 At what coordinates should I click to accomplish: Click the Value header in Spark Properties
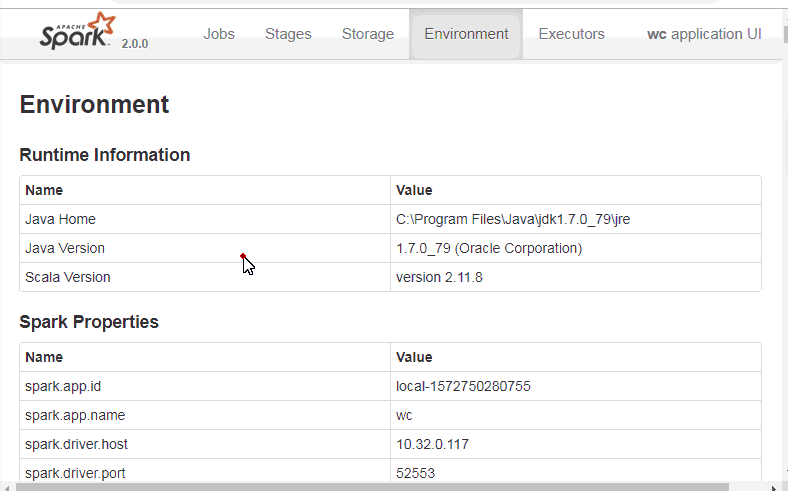click(414, 357)
